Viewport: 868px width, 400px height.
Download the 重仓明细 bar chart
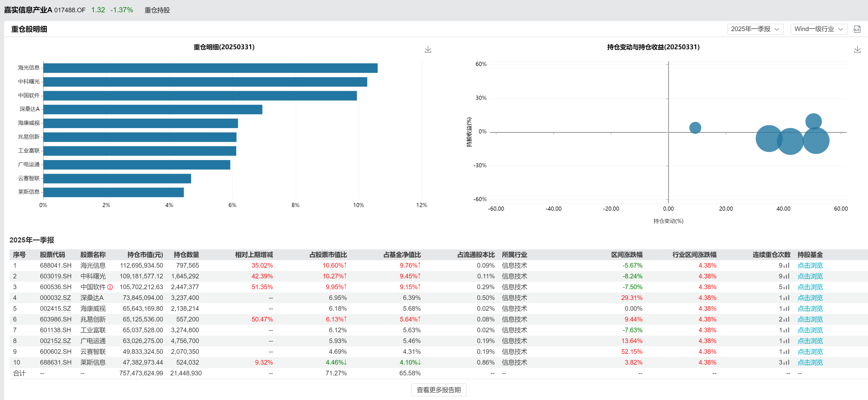tap(428, 50)
